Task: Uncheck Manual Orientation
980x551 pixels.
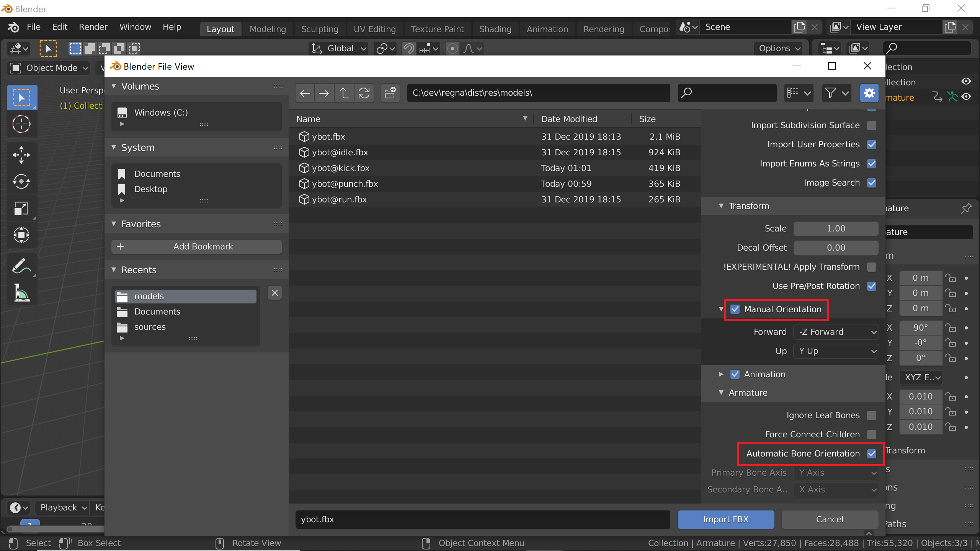Action: [735, 309]
